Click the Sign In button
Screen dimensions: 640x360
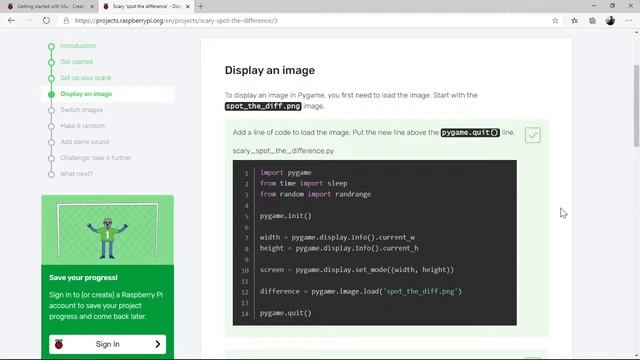click(107, 344)
